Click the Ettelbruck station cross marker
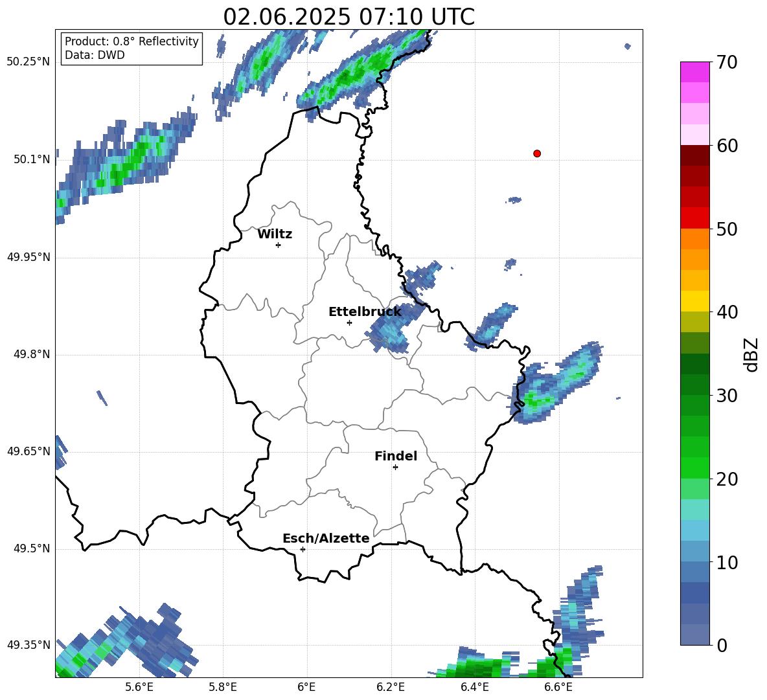The image size is (767, 700). (x=349, y=322)
